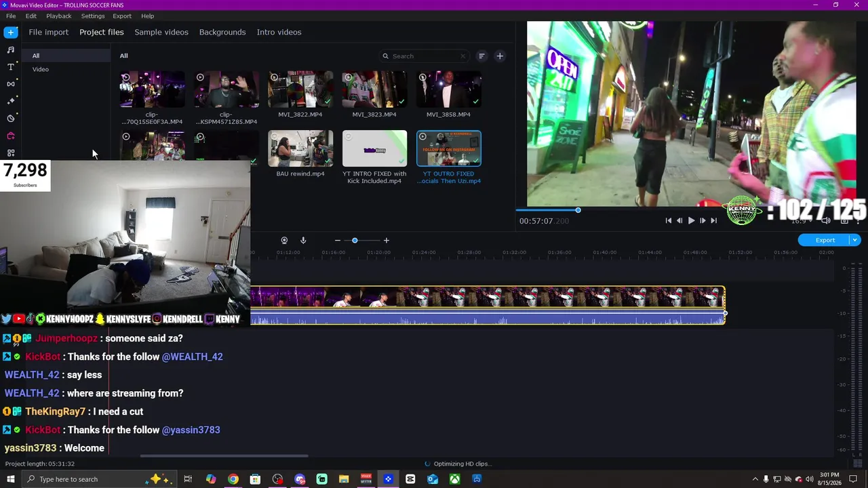This screenshot has width=868, height=488.
Task: Select the clip ending 70Q15SE0F3A.MP4
Action: click(152, 89)
